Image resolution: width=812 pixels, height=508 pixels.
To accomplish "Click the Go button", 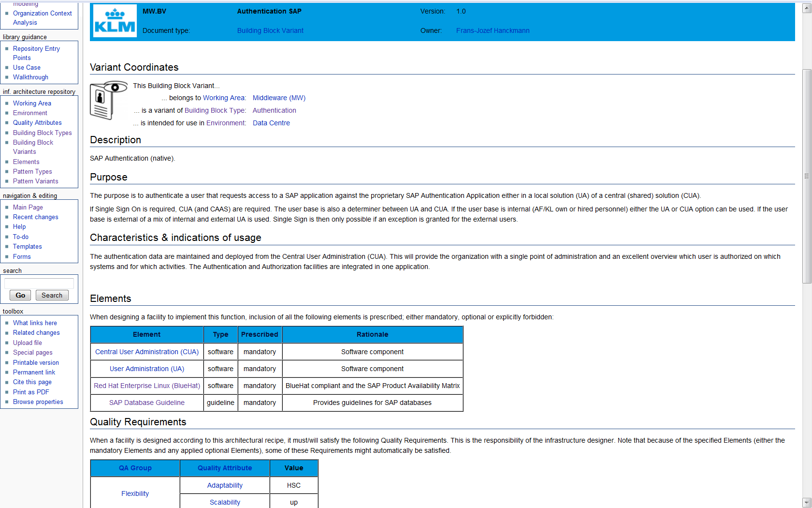I will [20, 295].
